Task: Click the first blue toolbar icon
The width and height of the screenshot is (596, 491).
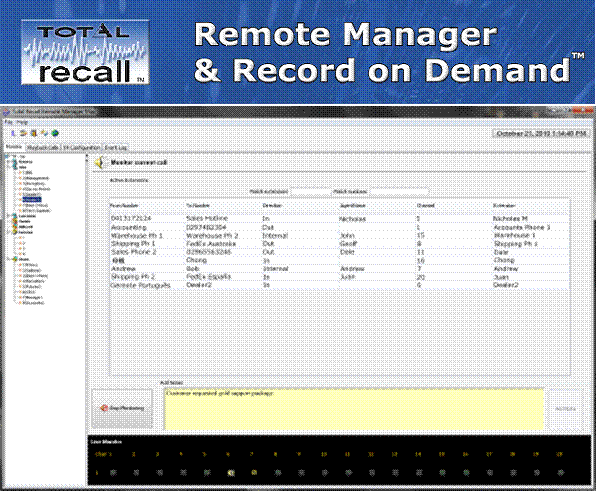Action: pyautogui.click(x=13, y=133)
